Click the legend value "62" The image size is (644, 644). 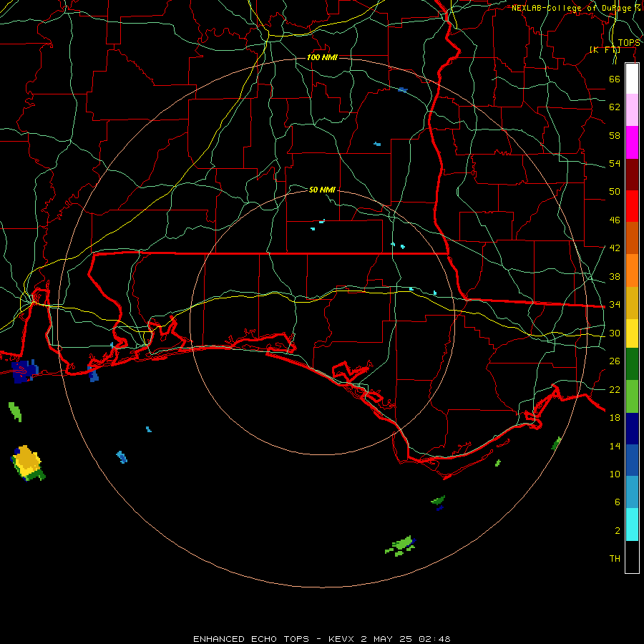615,107
